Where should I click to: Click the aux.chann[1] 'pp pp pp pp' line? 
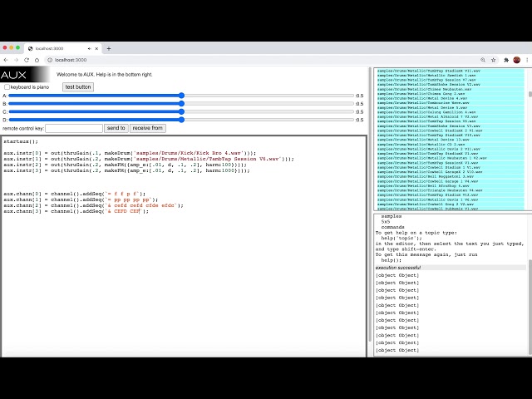tap(81, 199)
